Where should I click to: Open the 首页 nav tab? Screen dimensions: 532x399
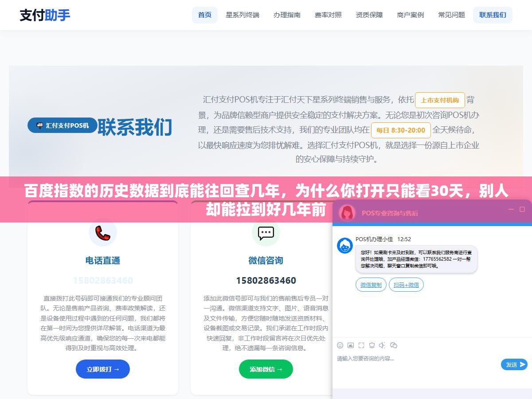pyautogui.click(x=205, y=15)
